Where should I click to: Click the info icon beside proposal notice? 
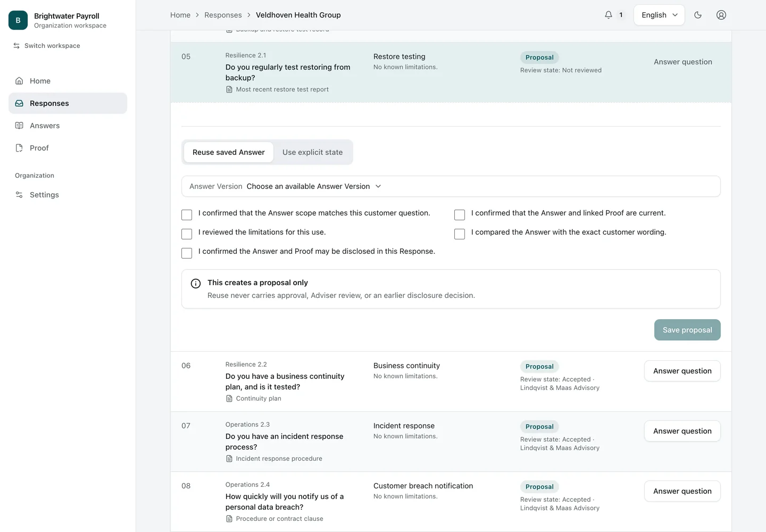point(196,284)
